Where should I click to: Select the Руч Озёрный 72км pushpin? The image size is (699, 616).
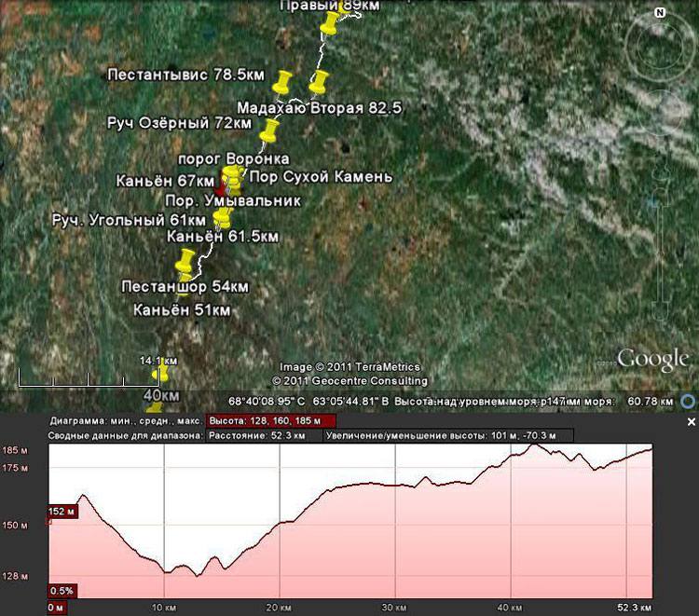pyautogui.click(x=270, y=131)
